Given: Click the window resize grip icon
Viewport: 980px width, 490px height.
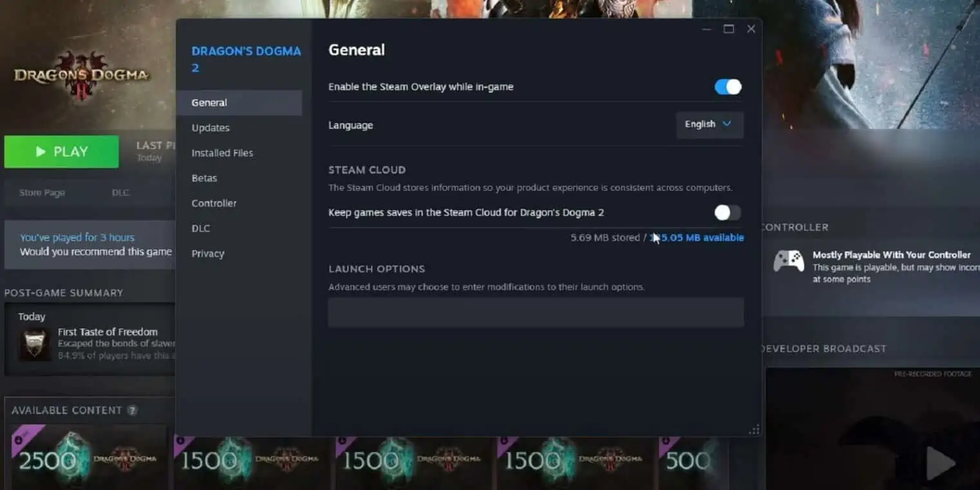Looking at the screenshot, I should 754,429.
